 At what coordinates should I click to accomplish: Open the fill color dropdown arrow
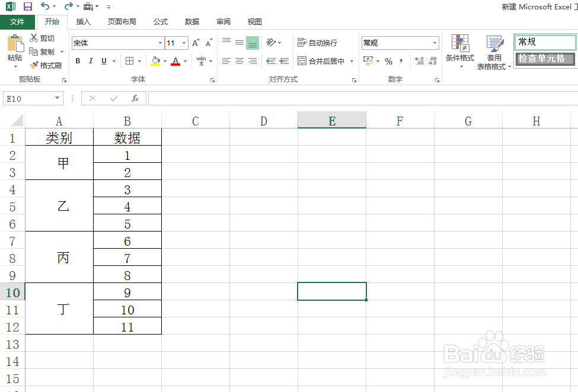(x=164, y=61)
